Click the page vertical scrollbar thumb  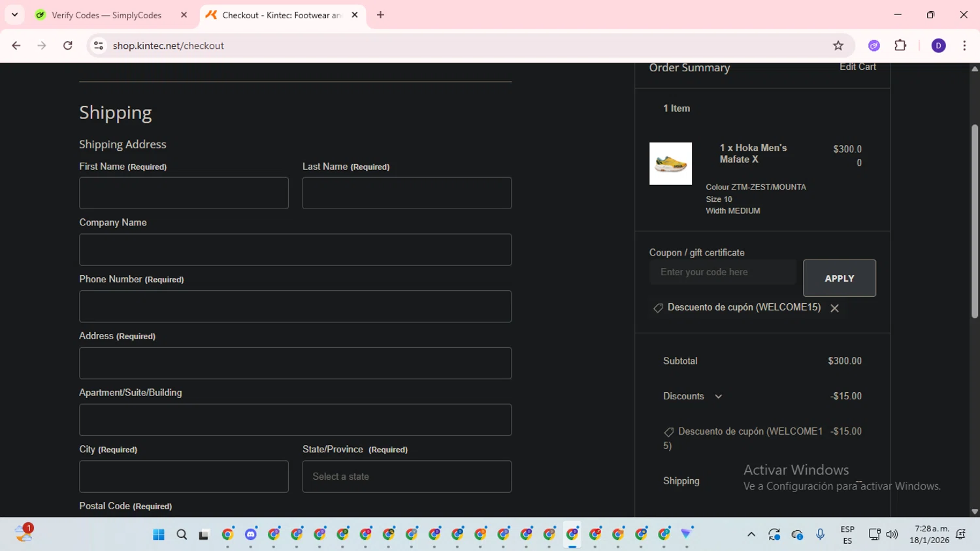pos(975,221)
